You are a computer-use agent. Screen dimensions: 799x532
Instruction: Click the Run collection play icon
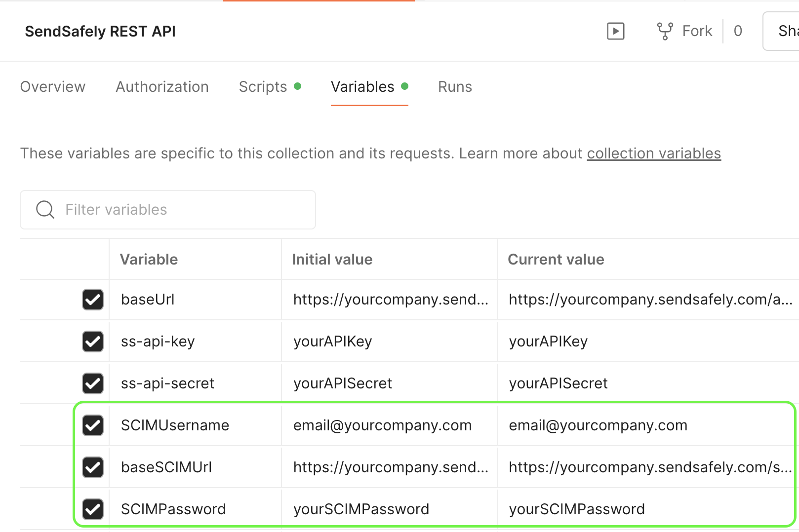click(x=615, y=31)
